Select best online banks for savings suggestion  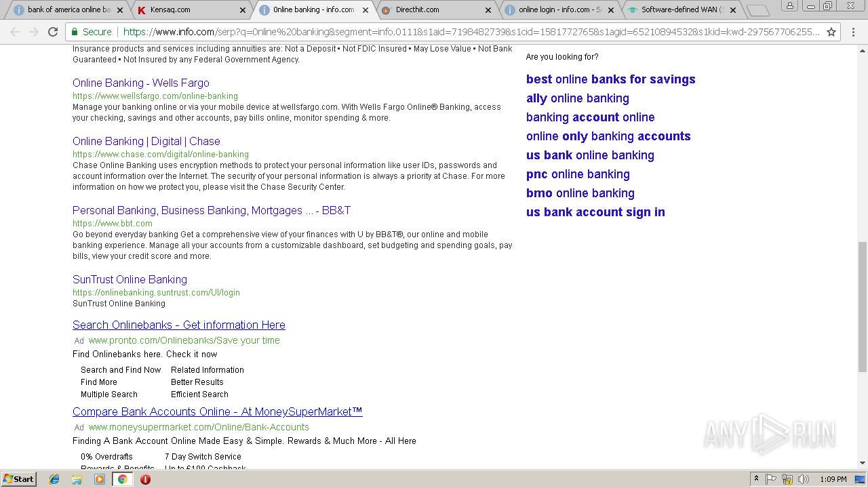click(x=611, y=79)
